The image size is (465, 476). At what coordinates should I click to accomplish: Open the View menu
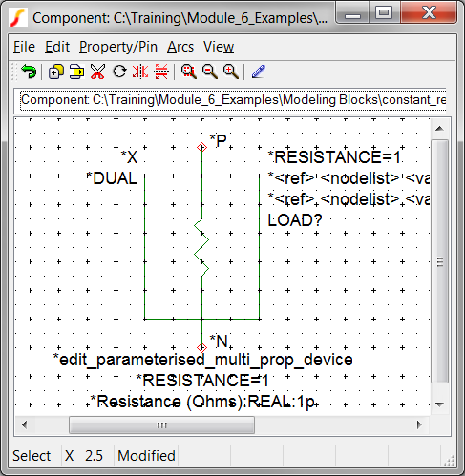coord(219,47)
